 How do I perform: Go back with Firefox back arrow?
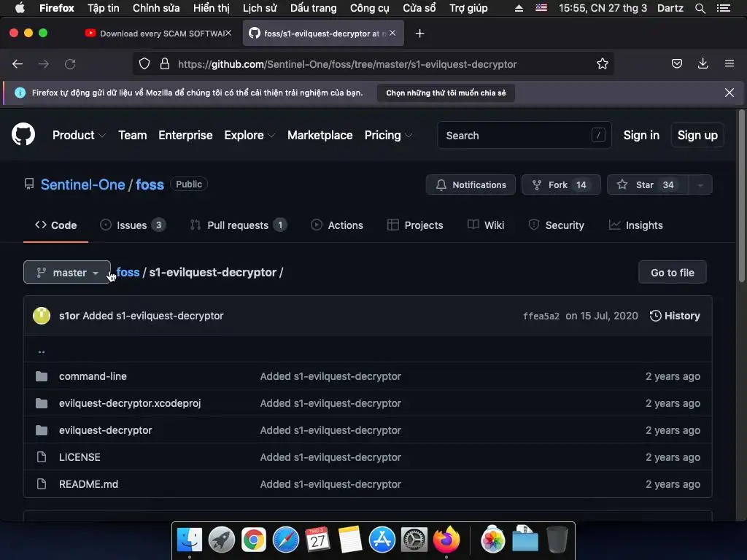(x=18, y=64)
